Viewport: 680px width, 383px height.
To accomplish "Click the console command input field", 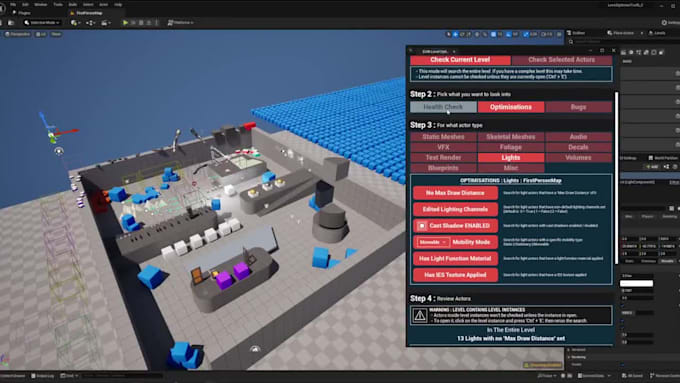I will click(121, 376).
